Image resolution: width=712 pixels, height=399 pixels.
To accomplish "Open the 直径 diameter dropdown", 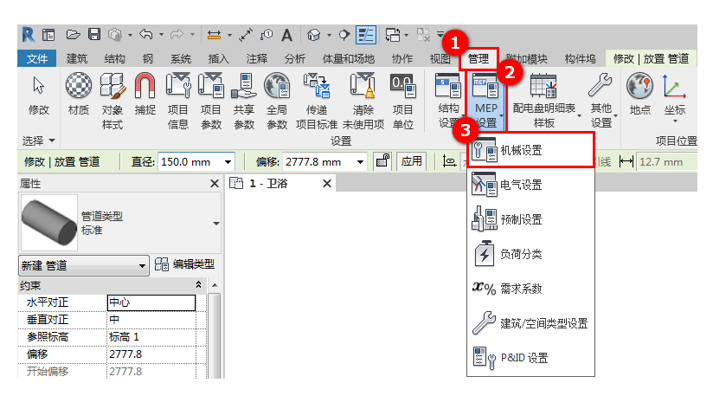I will tap(228, 162).
